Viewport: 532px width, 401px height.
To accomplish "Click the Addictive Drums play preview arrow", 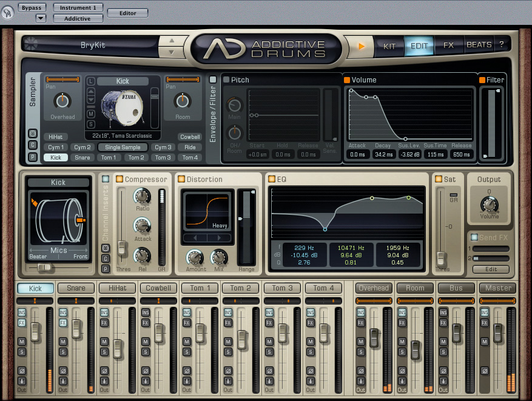I will (362, 46).
